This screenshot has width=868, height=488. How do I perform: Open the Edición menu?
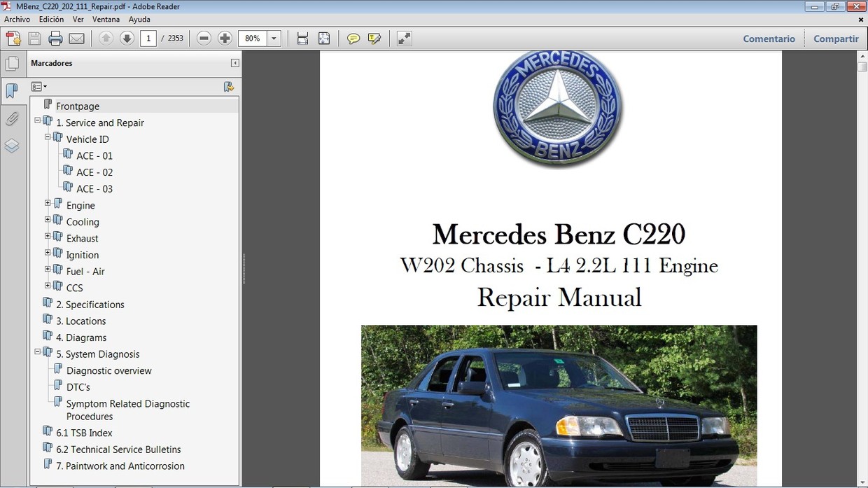[x=51, y=20]
